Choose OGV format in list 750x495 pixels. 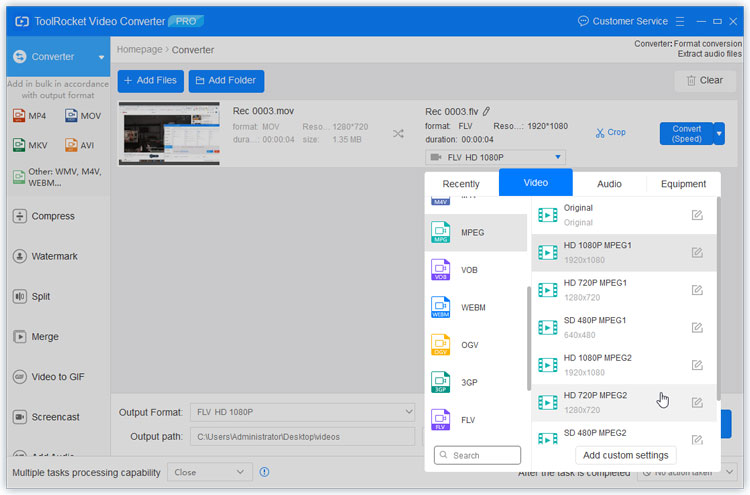475,345
